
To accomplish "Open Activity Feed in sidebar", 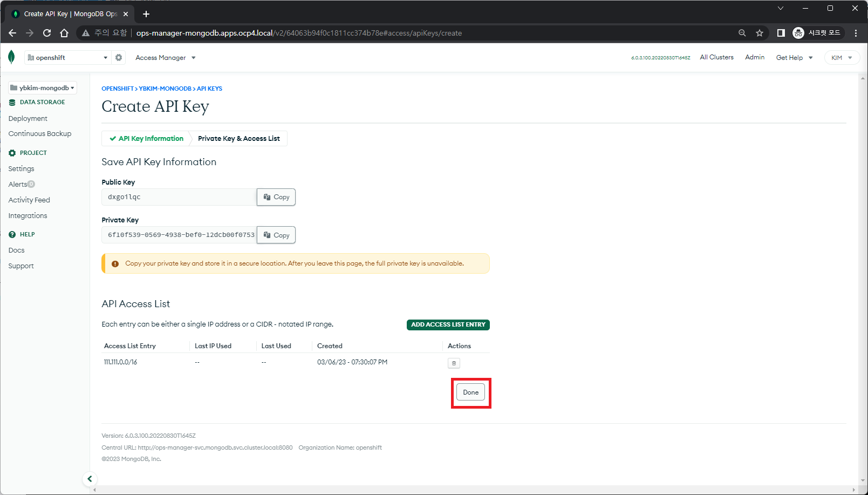I will coord(29,200).
